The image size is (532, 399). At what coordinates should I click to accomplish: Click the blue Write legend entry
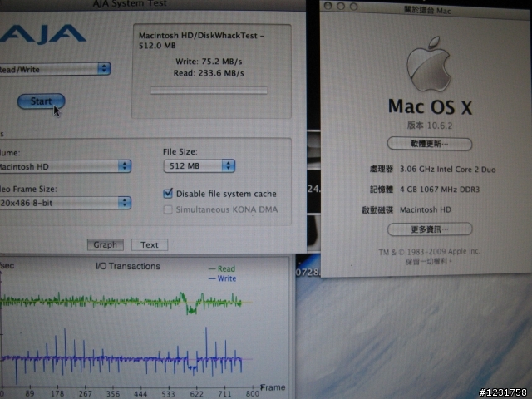(x=222, y=278)
